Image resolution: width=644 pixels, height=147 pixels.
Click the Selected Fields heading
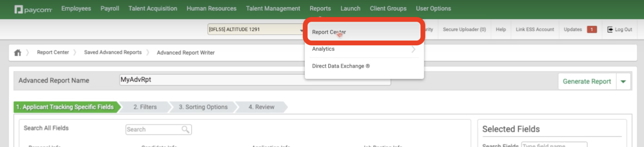(x=511, y=129)
